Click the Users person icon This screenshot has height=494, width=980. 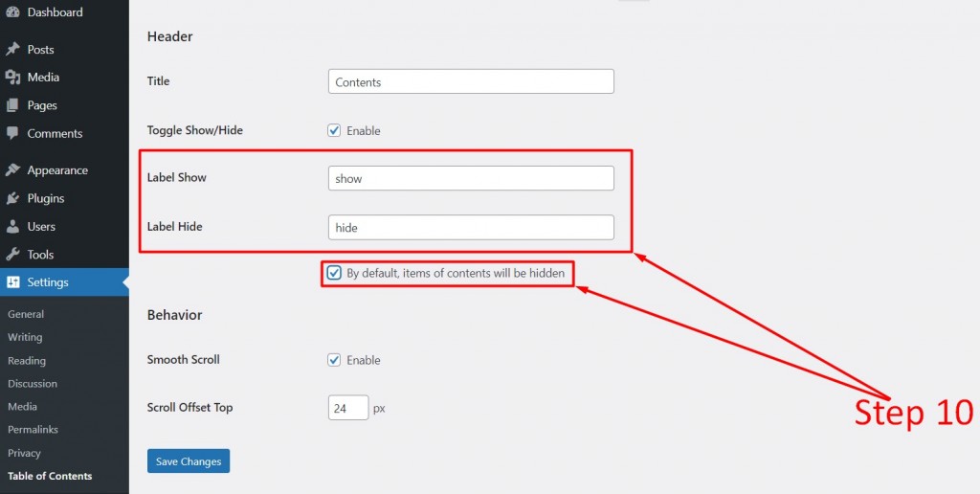click(12, 226)
